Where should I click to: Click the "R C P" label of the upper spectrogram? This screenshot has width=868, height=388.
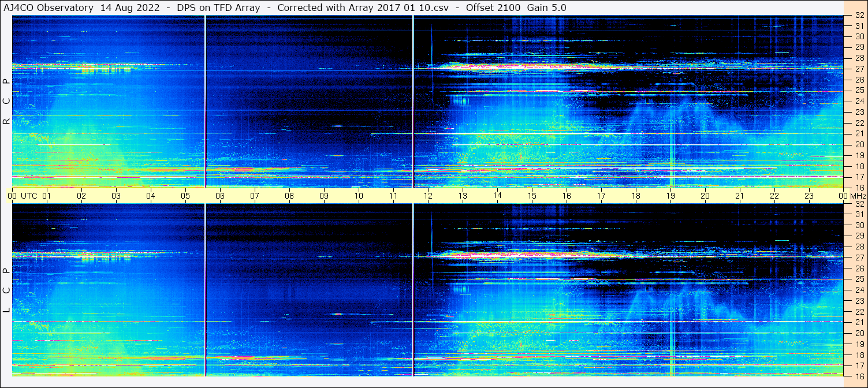(6, 102)
